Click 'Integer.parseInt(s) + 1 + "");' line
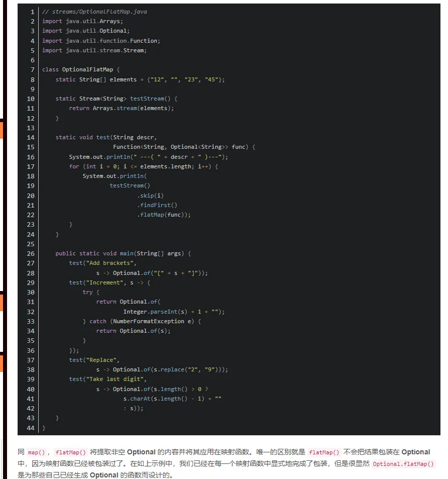 (x=174, y=312)
